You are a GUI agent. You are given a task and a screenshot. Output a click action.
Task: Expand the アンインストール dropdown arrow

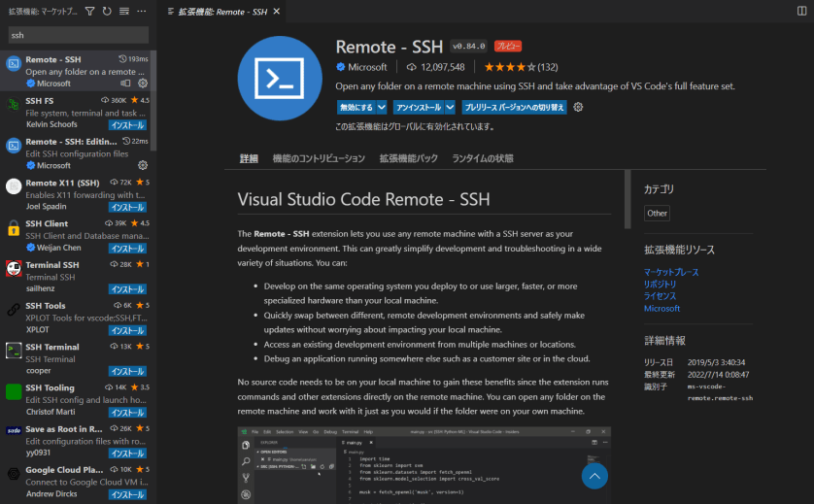(x=450, y=107)
